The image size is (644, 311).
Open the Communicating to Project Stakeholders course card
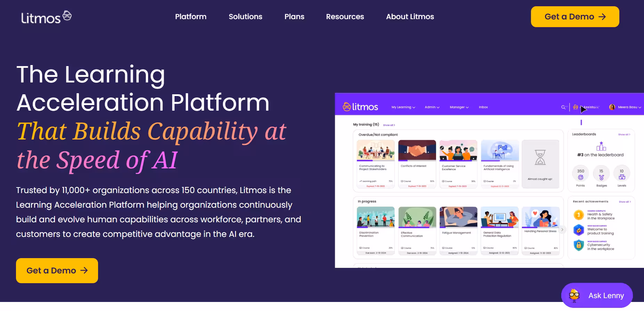[376, 164]
